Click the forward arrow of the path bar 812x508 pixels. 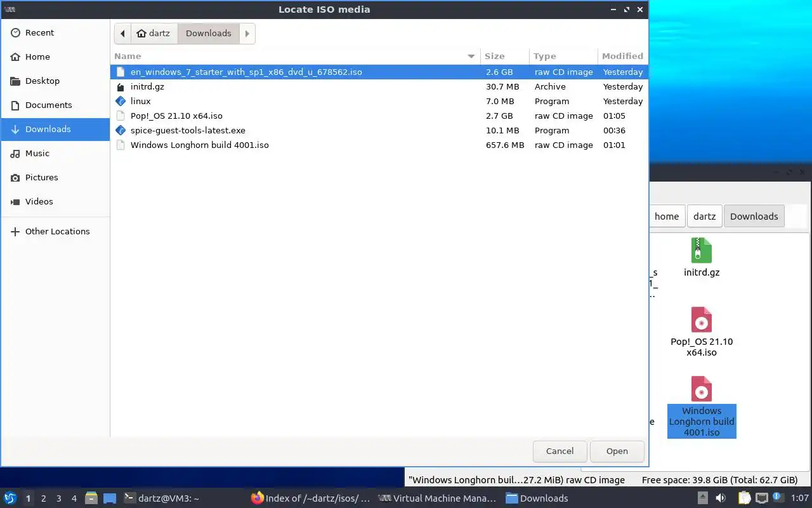(247, 33)
